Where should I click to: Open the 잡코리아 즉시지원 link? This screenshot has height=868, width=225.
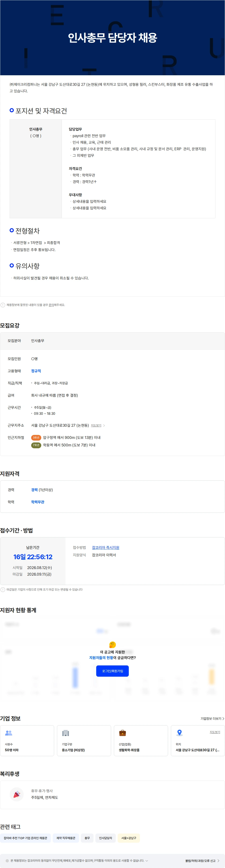click(x=105, y=547)
